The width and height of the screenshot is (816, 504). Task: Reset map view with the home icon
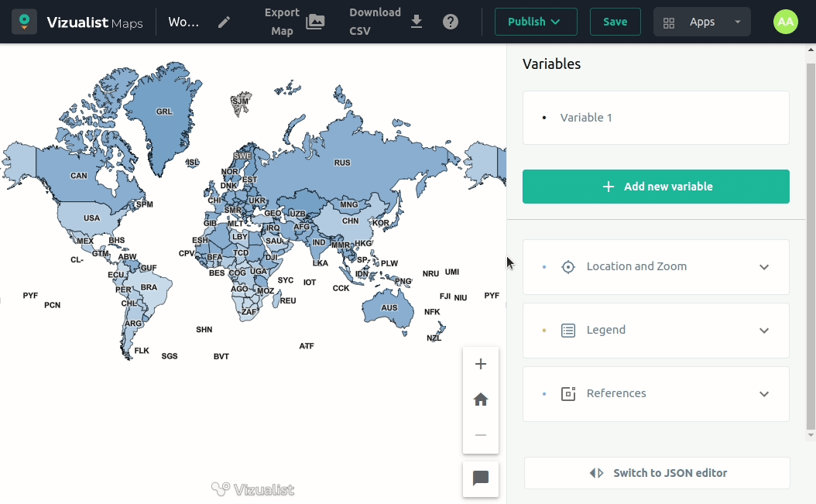481,399
